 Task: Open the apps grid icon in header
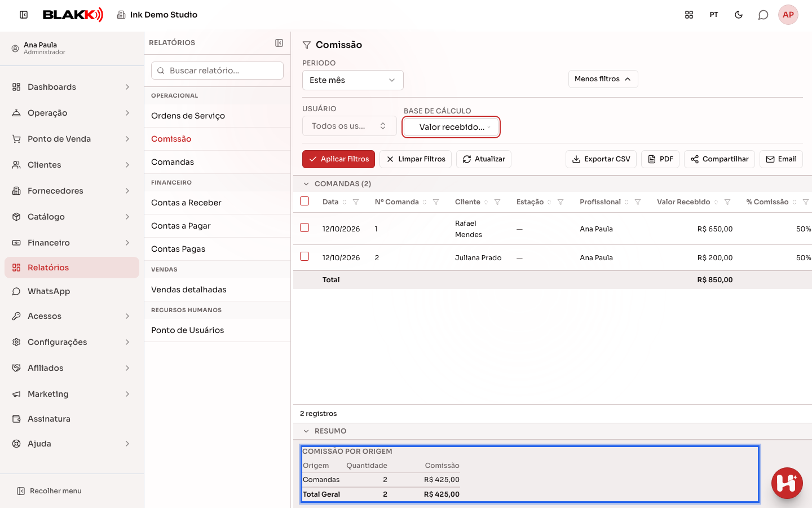[x=689, y=15]
